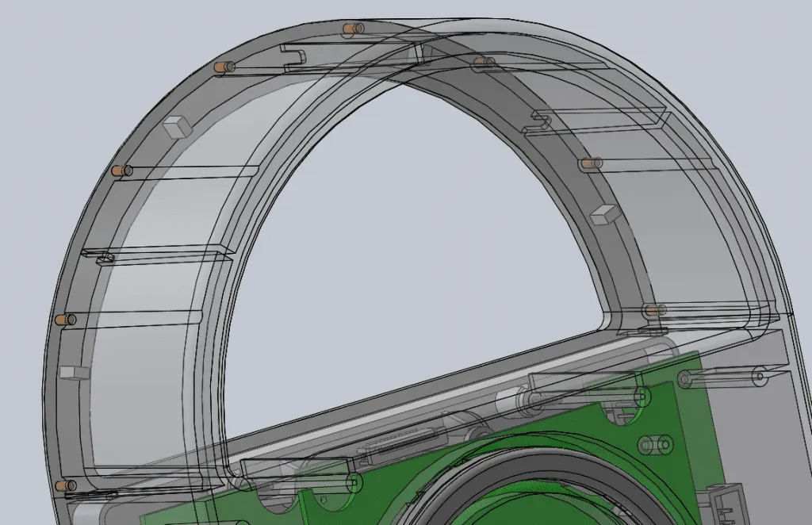The width and height of the screenshot is (812, 525).
Task: Click the hook-shaped slot on the right ring side
Action: (x=541, y=121)
